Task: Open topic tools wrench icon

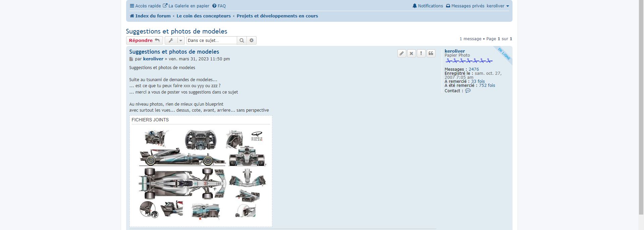Action: 171,41
